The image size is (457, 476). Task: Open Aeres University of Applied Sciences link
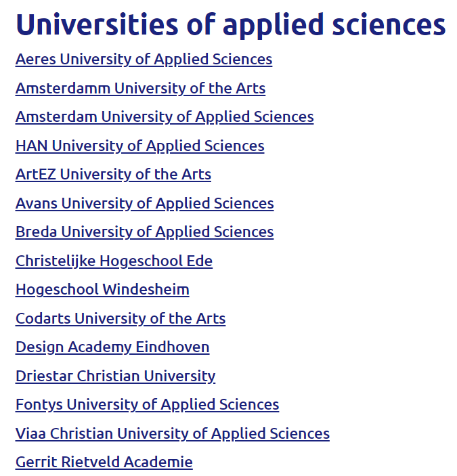tap(144, 60)
